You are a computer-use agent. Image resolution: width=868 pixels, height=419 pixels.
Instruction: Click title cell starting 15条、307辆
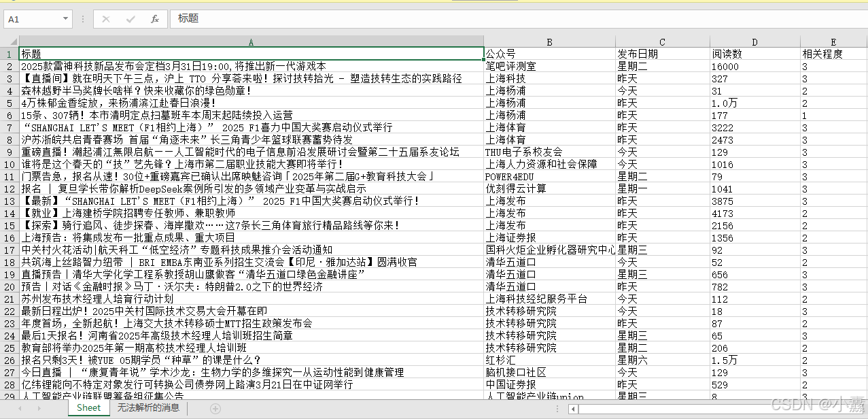251,116
